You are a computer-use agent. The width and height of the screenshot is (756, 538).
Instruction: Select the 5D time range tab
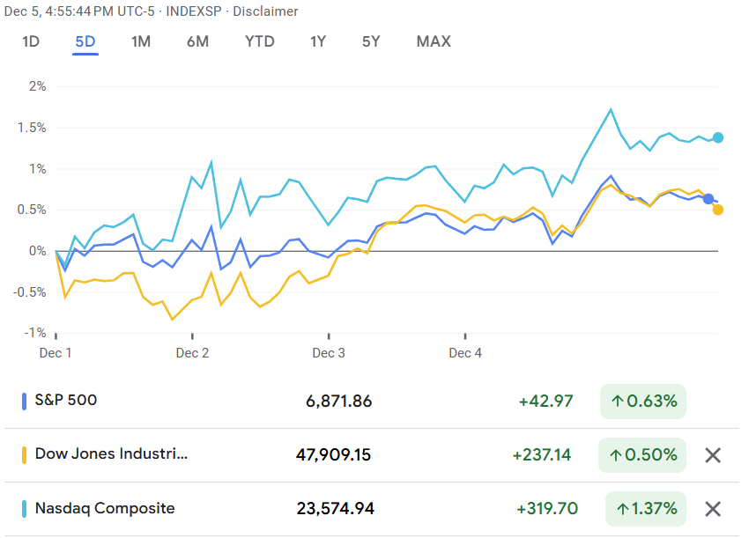click(x=85, y=41)
